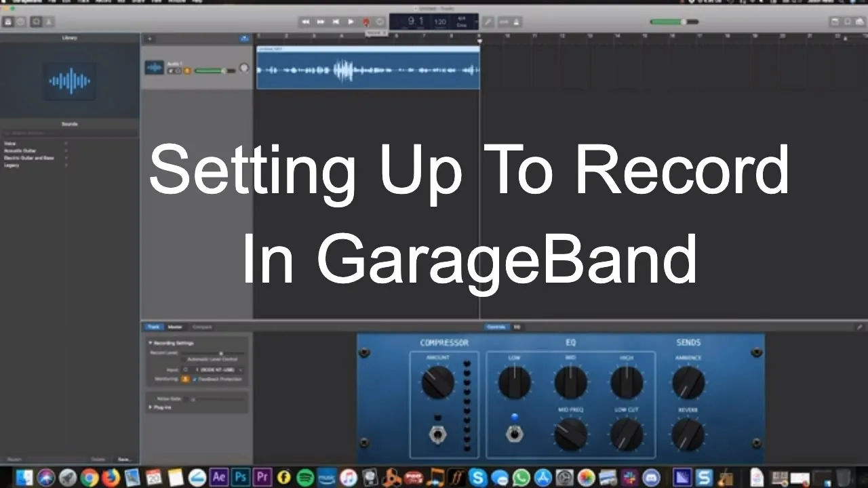This screenshot has width=868, height=488.
Task: Switch to the Track tab
Action: click(153, 327)
